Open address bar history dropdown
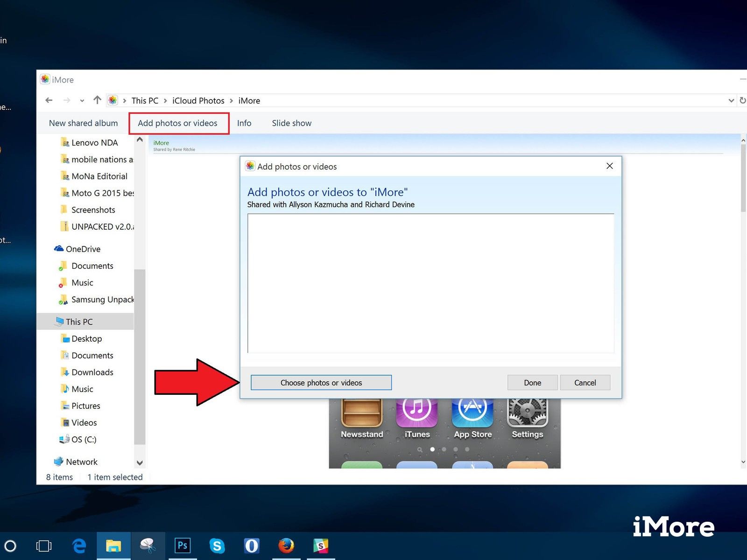The image size is (747, 560). coord(731,101)
